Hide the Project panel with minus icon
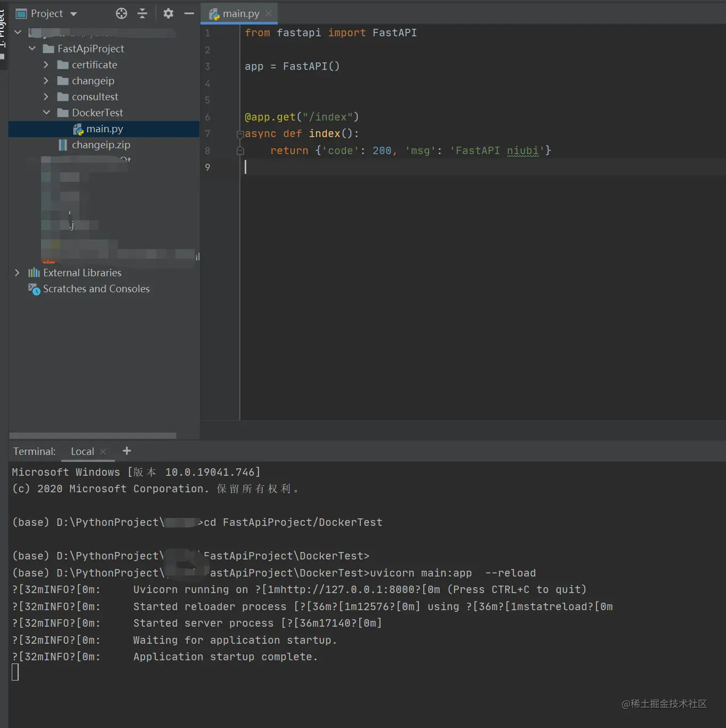This screenshot has height=728, width=726. coord(189,13)
